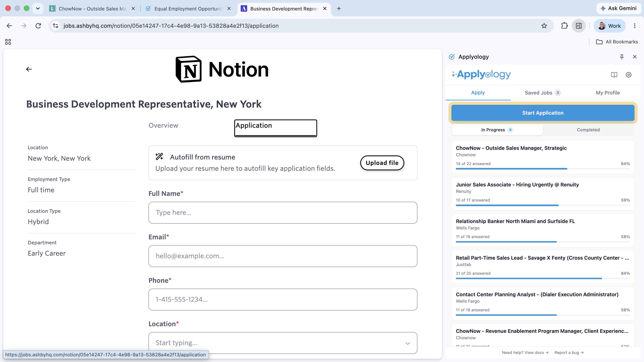Open Junior Sales Associate Renuity card
Screen dimensions: 644x362
pos(543,194)
